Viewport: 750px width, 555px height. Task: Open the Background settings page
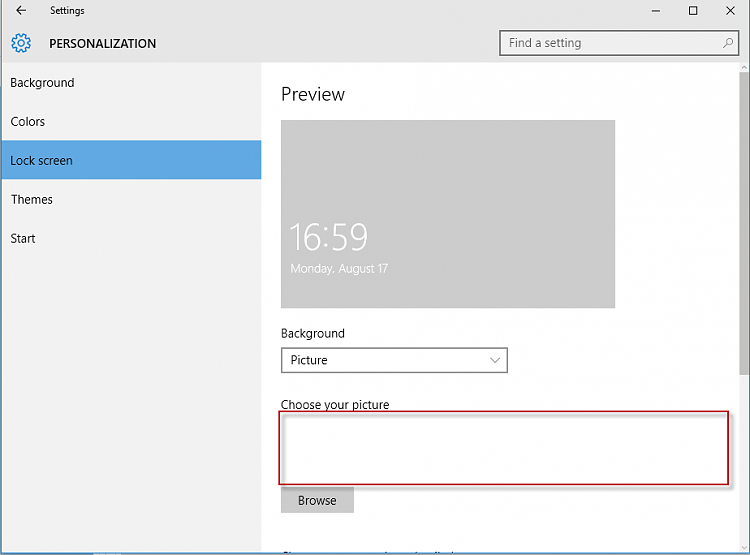(x=131, y=83)
